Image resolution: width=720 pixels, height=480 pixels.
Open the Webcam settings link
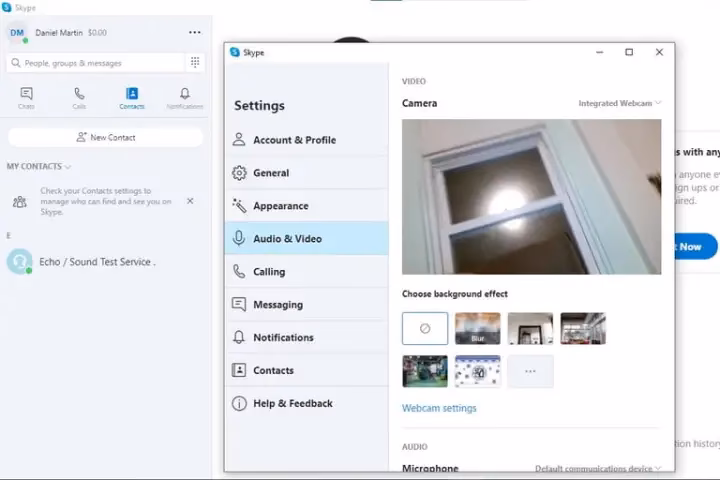(x=439, y=408)
